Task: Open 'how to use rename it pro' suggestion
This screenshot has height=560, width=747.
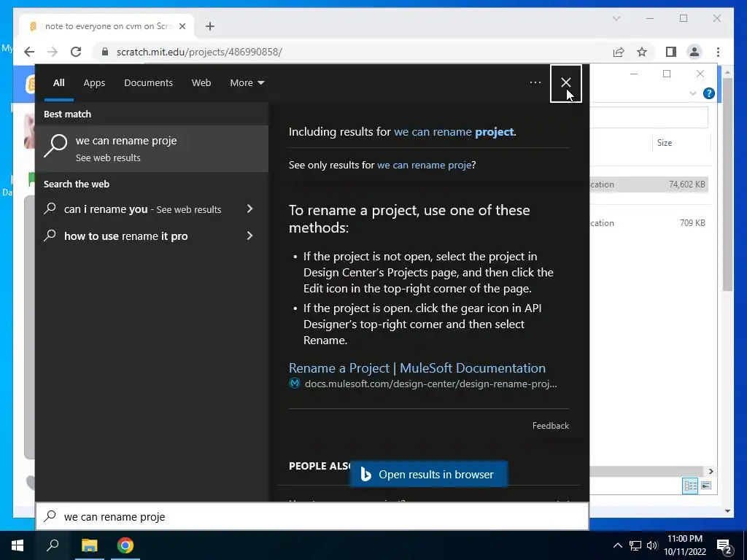Action: click(125, 236)
